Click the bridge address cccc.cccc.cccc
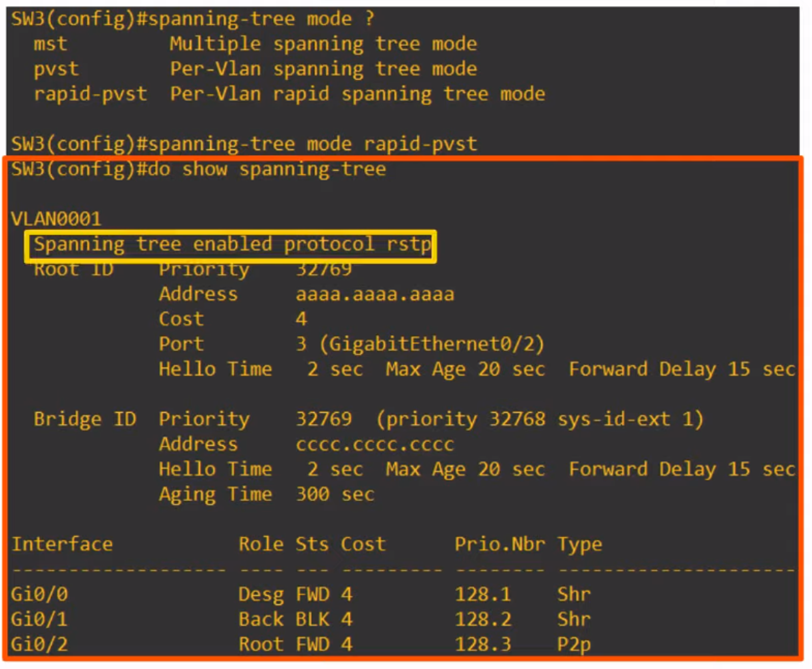The image size is (812, 669). [374, 445]
